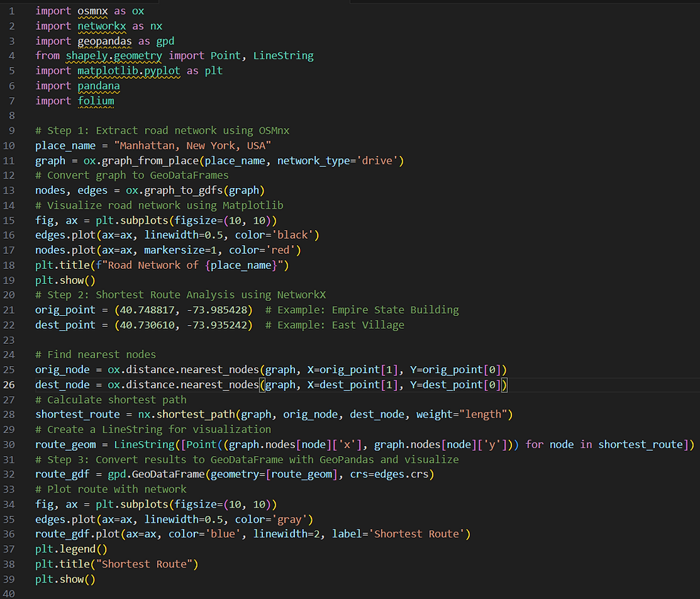Image resolution: width=700 pixels, height=599 pixels.
Task: Click the 'pandana' import on line 6
Action: [x=99, y=86]
